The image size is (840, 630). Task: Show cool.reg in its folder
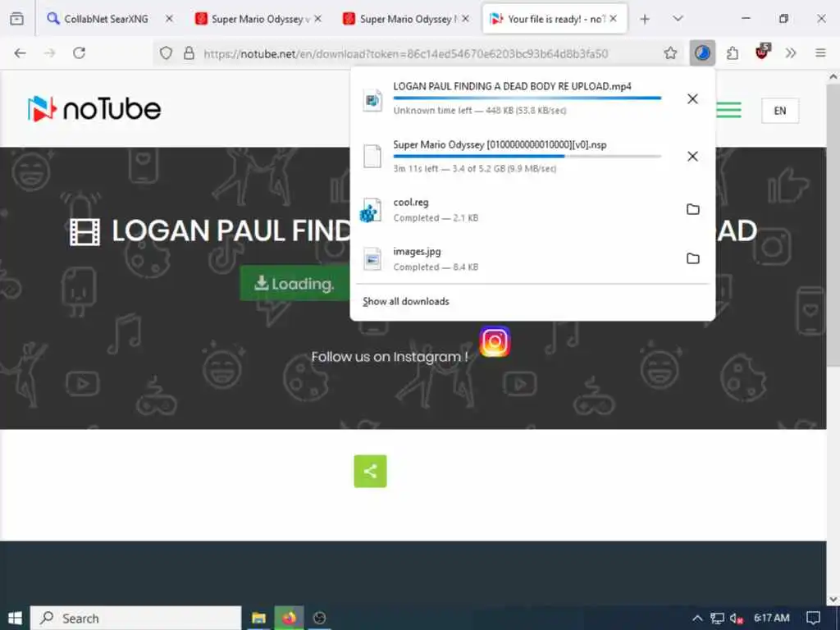click(692, 209)
